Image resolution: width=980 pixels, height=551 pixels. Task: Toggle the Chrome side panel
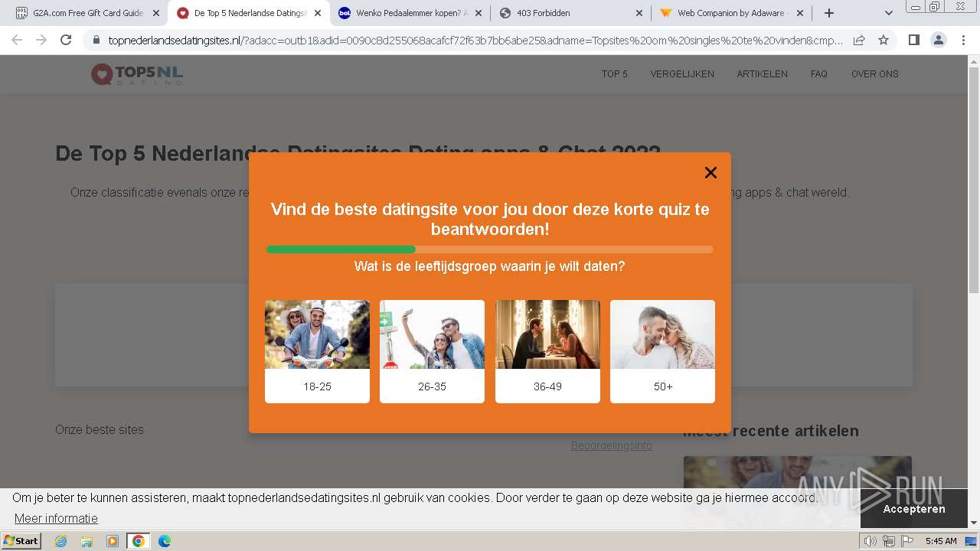point(913,40)
